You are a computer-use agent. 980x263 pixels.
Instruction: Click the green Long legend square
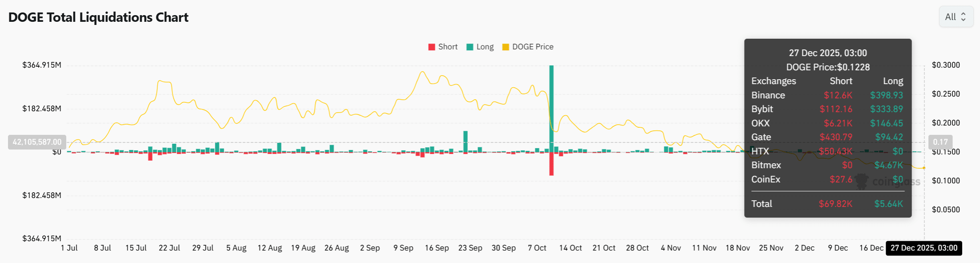(x=470, y=47)
